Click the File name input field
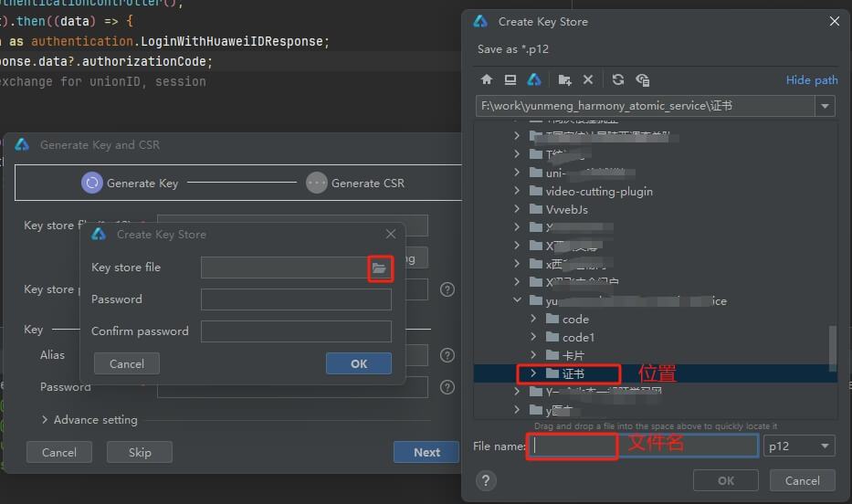 pyautogui.click(x=642, y=446)
